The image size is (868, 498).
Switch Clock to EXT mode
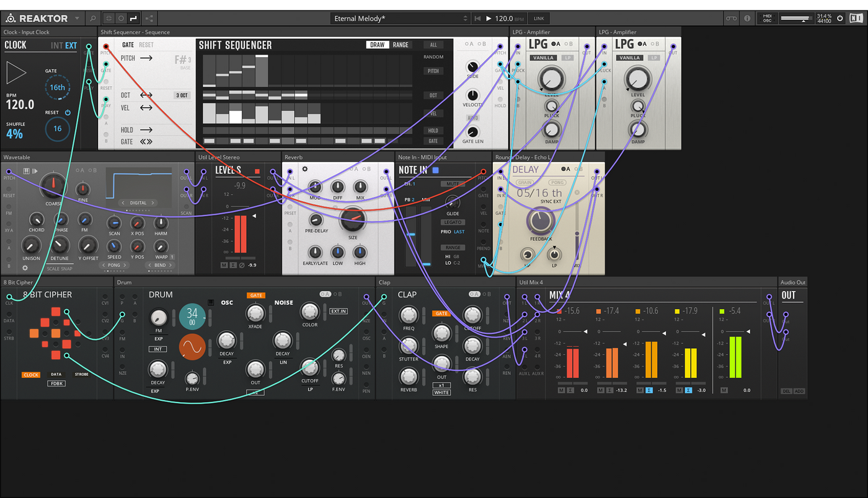(71, 45)
